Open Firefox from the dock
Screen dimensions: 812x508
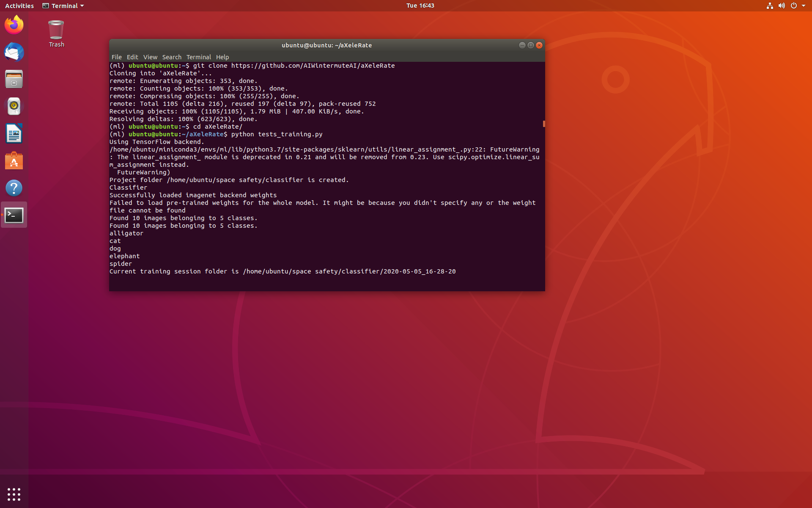(14, 25)
